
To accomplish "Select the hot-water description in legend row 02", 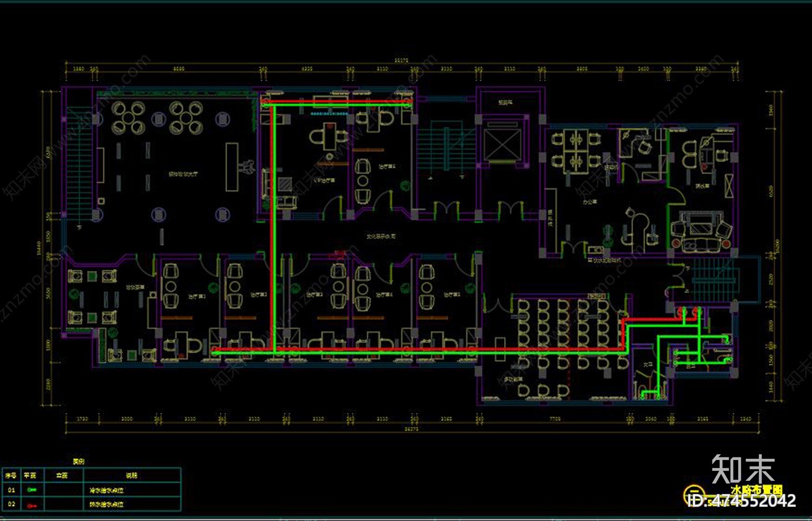I will [106, 504].
